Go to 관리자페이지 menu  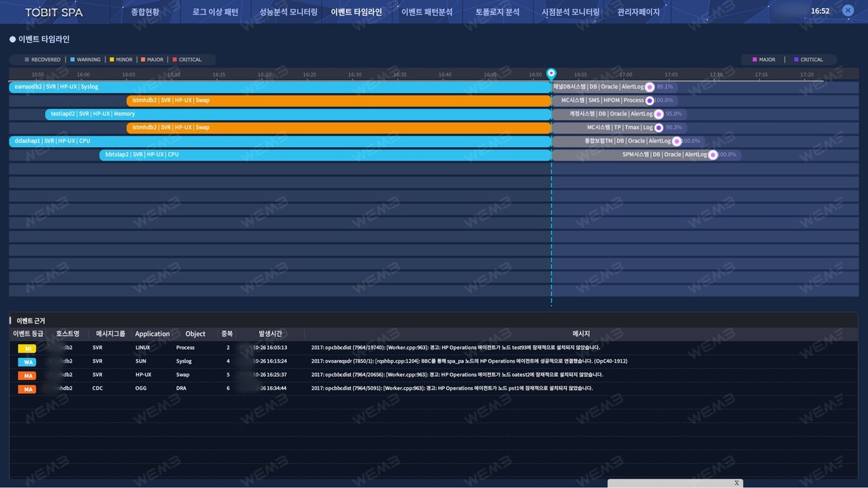point(638,12)
